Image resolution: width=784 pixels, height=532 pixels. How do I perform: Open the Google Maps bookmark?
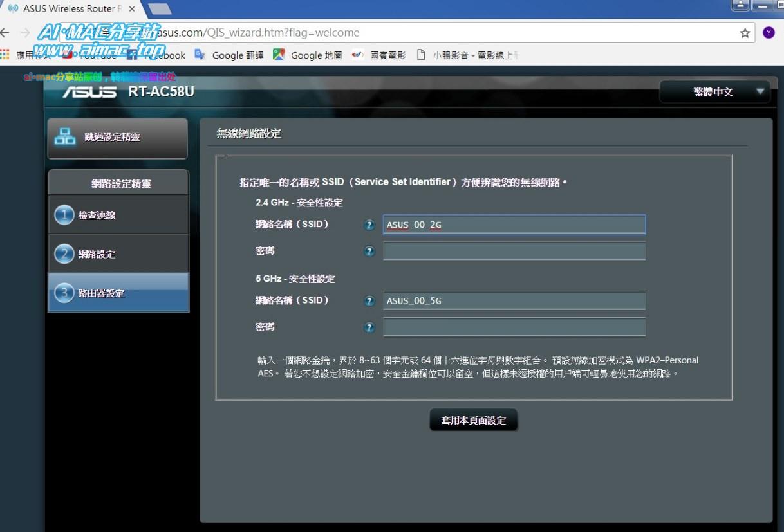(x=308, y=55)
